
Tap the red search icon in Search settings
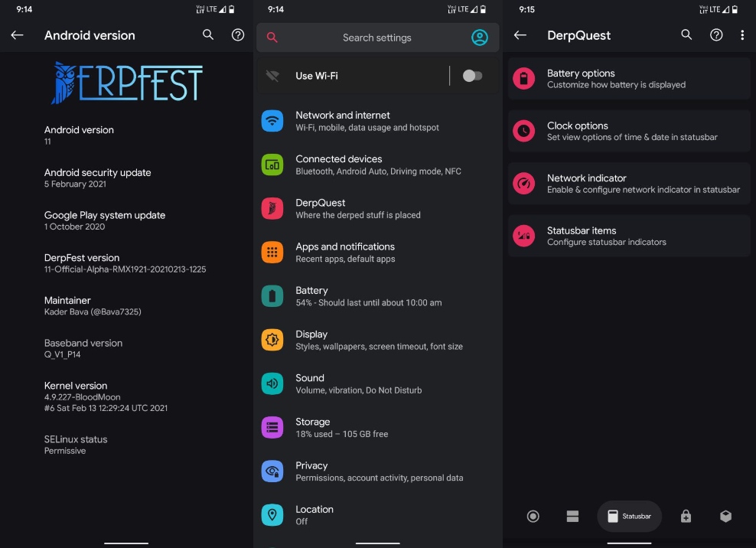(272, 38)
